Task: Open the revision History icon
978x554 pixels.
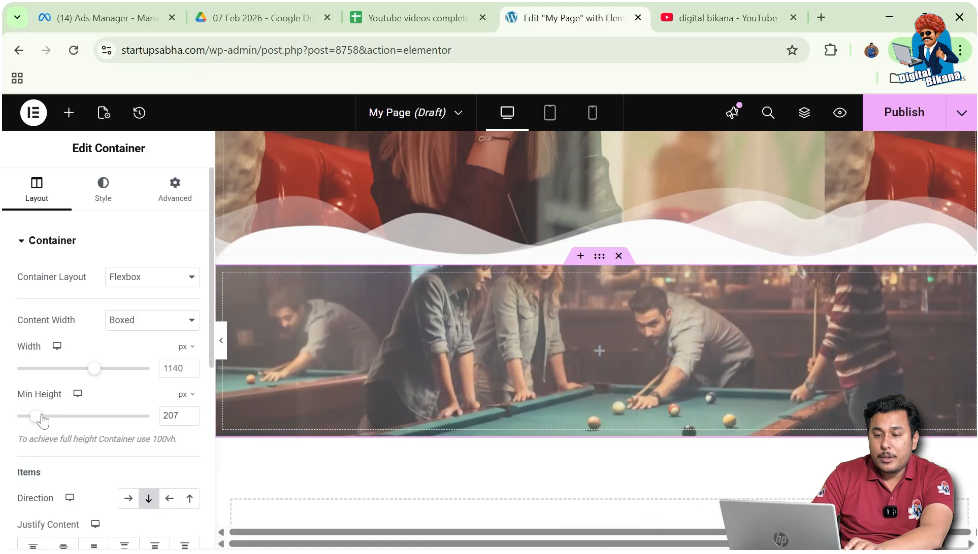Action: pyautogui.click(x=139, y=113)
